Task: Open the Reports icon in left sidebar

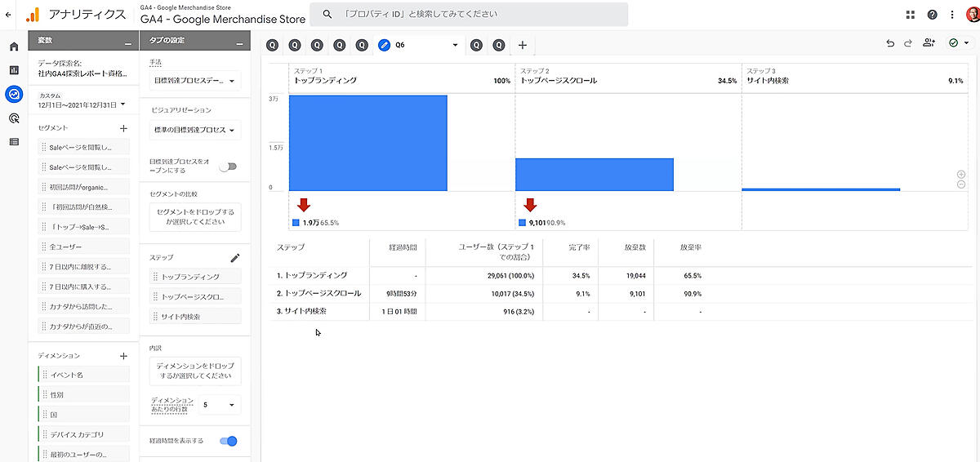Action: pos(14,70)
